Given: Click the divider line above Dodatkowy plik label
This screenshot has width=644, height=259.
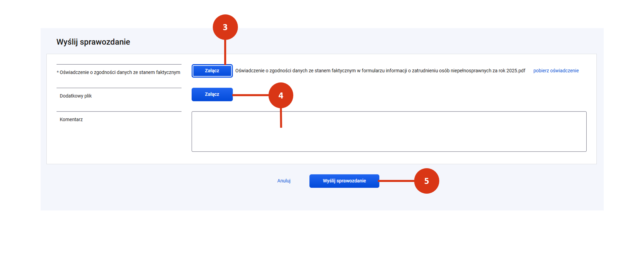Looking at the screenshot, I should 119,88.
